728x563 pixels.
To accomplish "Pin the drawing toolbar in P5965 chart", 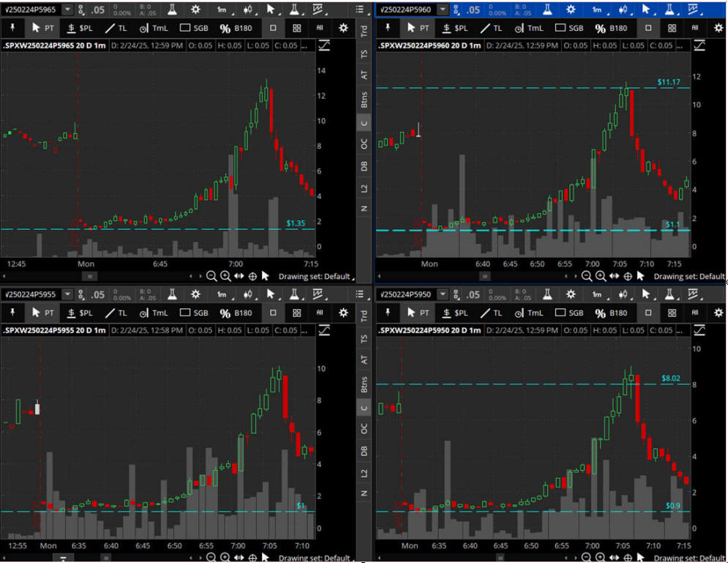I will tap(12, 28).
